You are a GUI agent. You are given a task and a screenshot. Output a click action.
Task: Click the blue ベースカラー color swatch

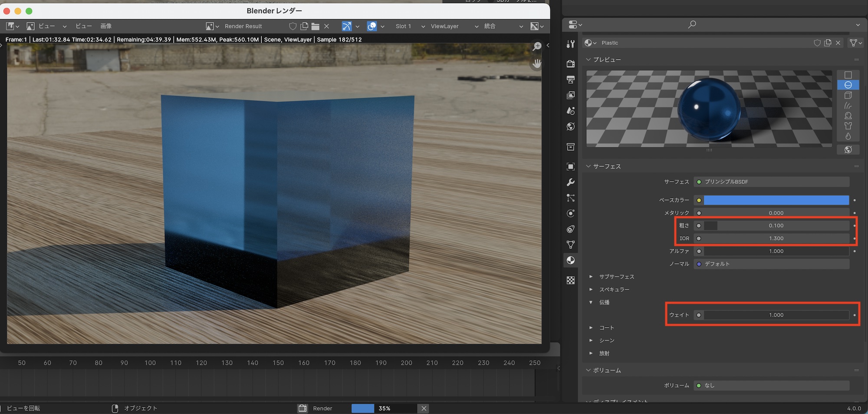776,200
